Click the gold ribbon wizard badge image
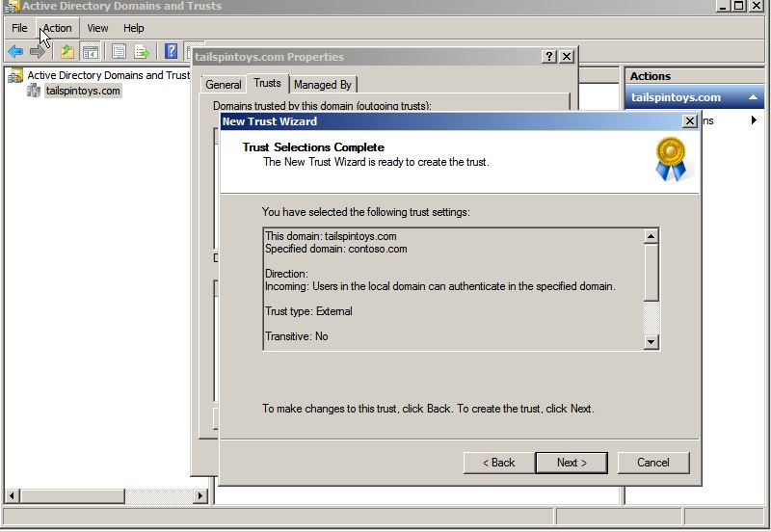Viewport: 771px width, 532px height. coord(671,159)
